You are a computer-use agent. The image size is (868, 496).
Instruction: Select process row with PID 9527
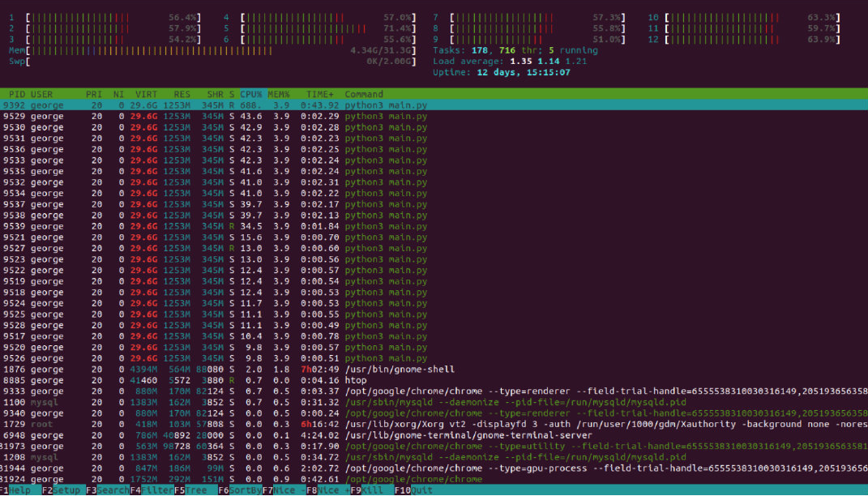pyautogui.click(x=434, y=248)
